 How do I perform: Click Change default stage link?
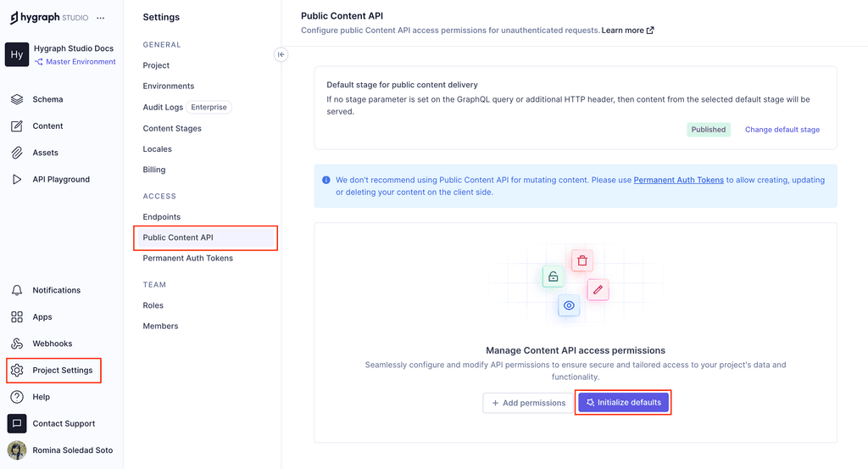tap(782, 130)
